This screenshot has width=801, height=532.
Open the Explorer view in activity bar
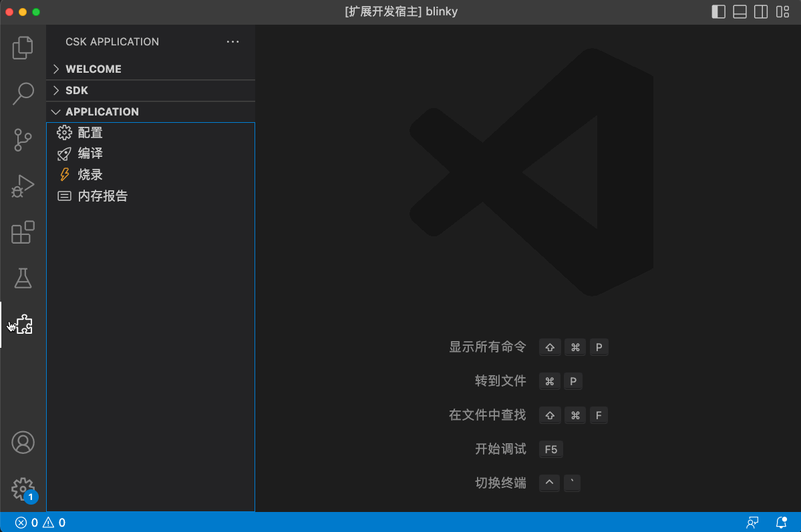tap(23, 47)
